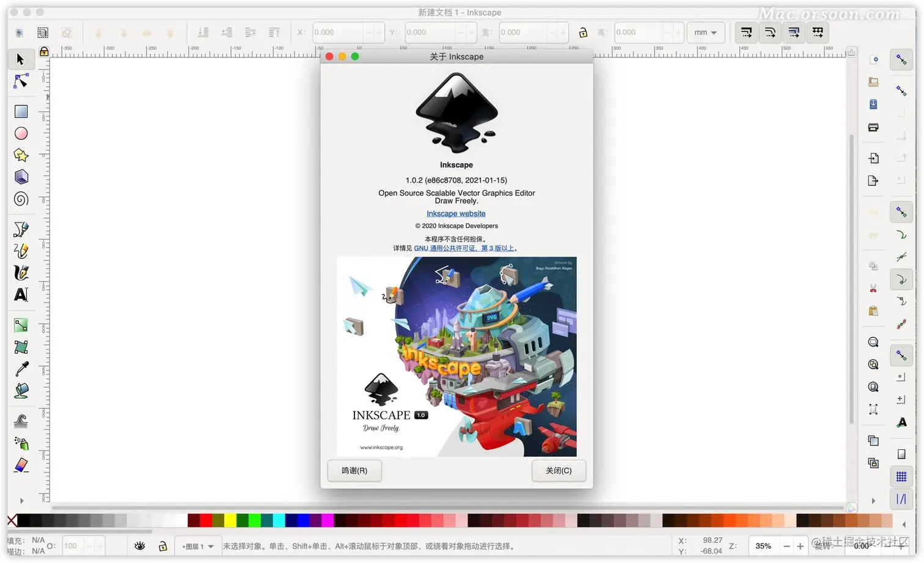Viewport: 924px width, 563px height.
Task: Click 关闭(C) close button
Action: point(559,471)
